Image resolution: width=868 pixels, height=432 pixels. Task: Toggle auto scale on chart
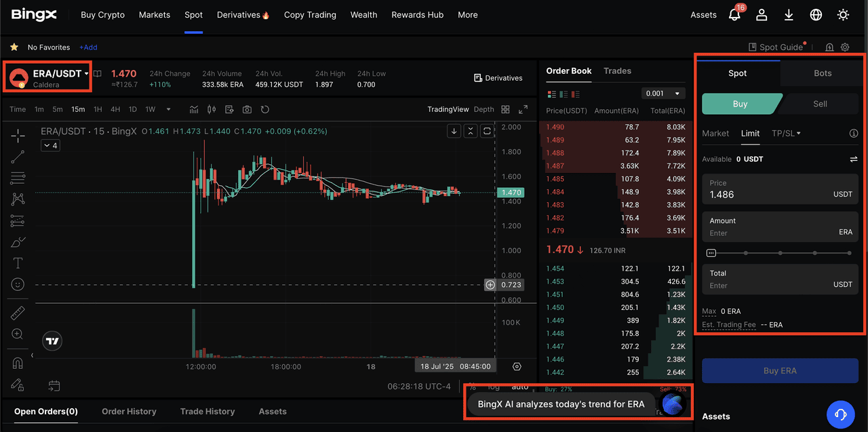(519, 387)
